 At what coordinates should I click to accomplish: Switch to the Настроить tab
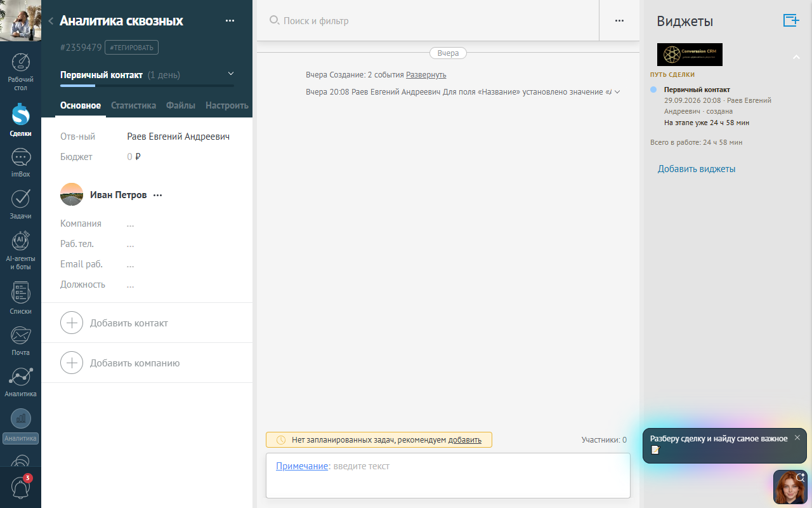tap(226, 105)
